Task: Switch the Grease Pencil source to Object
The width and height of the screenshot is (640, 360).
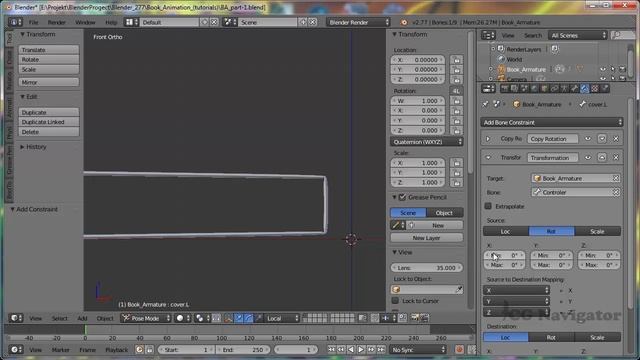Action: 444,213
